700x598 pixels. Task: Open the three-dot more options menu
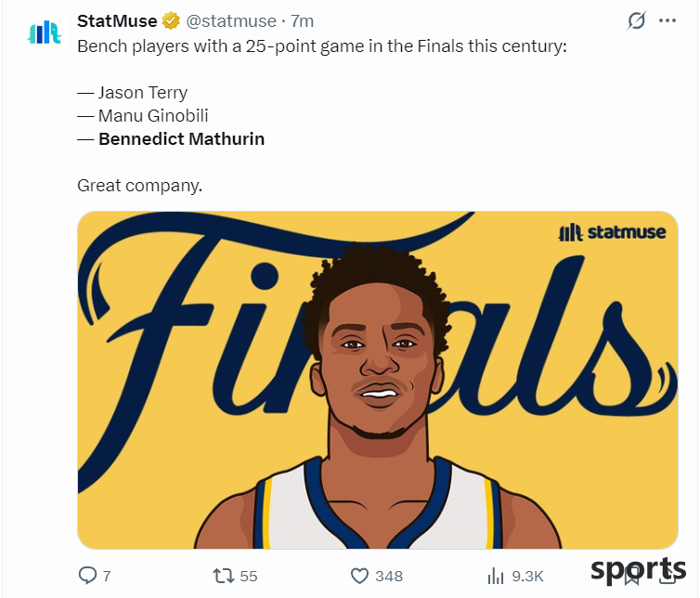click(668, 20)
